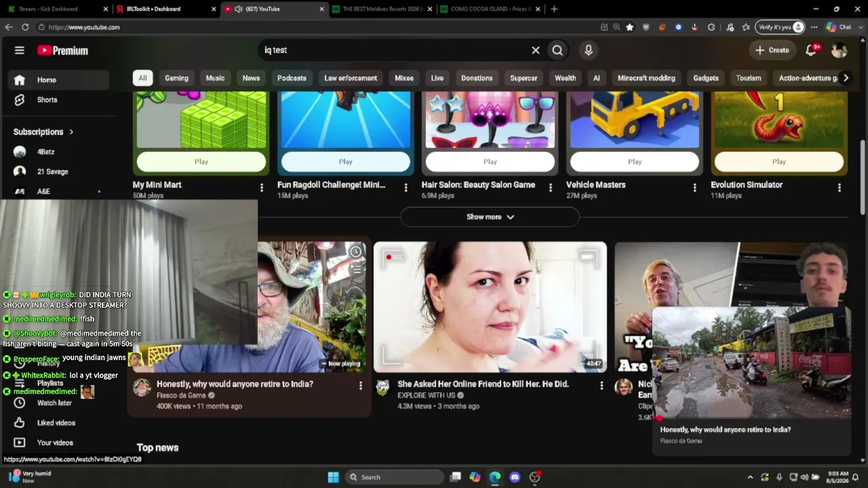Click the Create button
The height and width of the screenshot is (488, 868).
tap(772, 50)
